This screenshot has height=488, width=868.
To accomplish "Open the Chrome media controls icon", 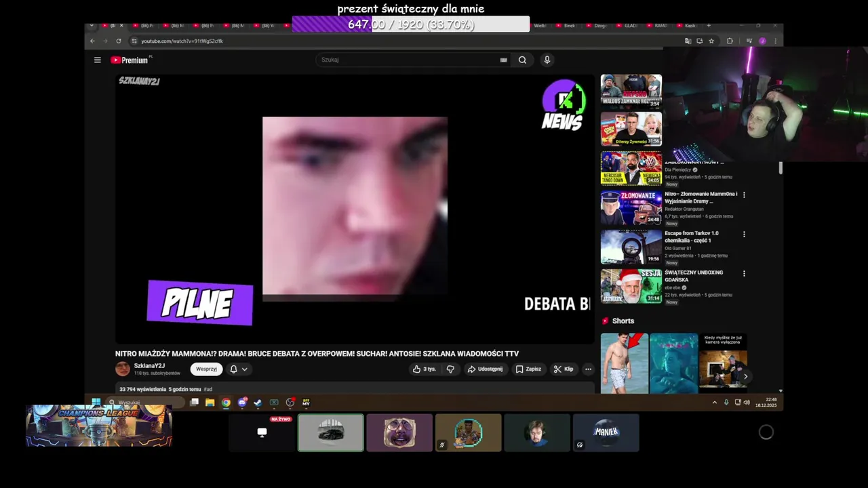I will (x=749, y=41).
